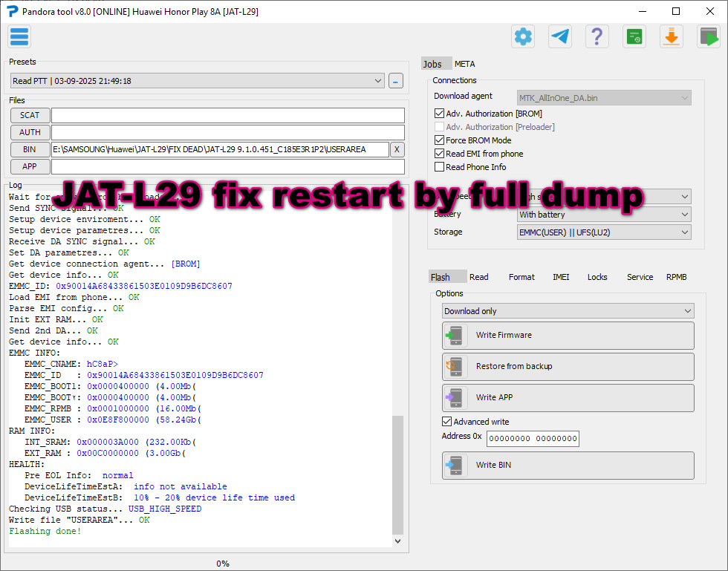Enable Read Phone Info checkbox
Image resolution: width=728 pixels, height=571 pixels.
pyautogui.click(x=439, y=166)
